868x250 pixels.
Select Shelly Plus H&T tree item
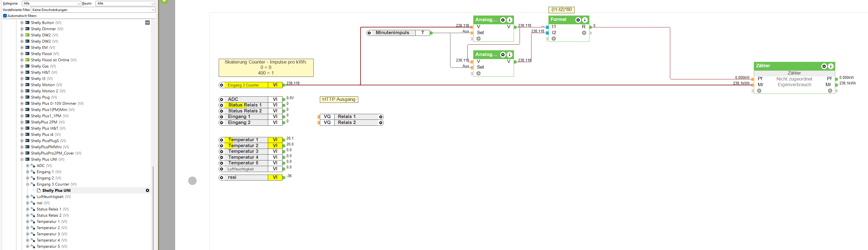pyautogui.click(x=44, y=128)
